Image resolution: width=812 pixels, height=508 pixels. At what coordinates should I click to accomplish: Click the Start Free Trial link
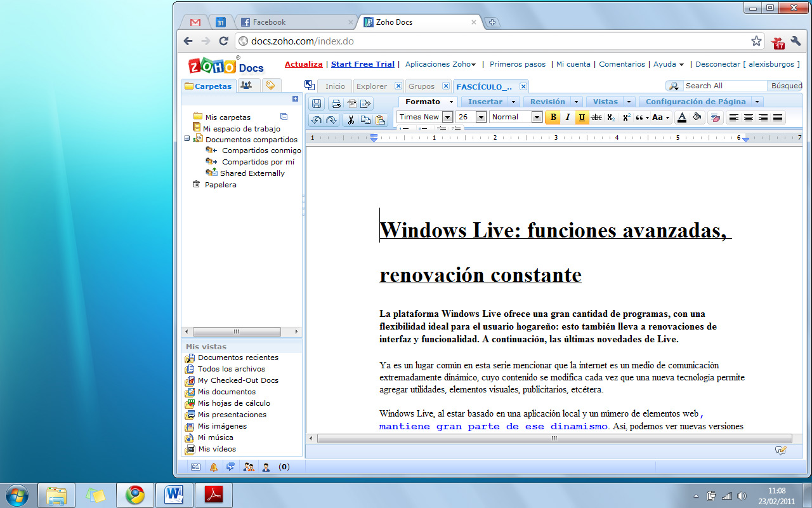(363, 64)
